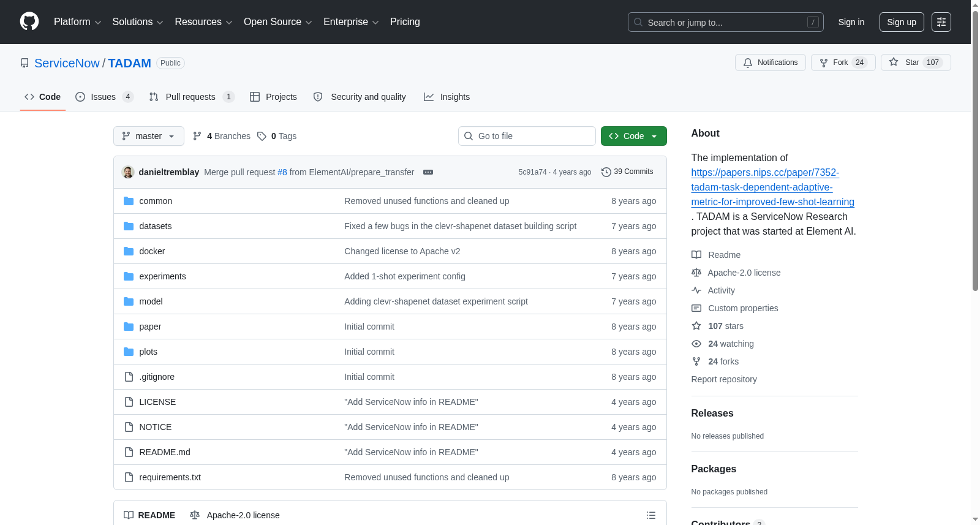Viewport: 980px width, 525px height.
Task: Open the GitHub home logo
Action: [x=29, y=21]
